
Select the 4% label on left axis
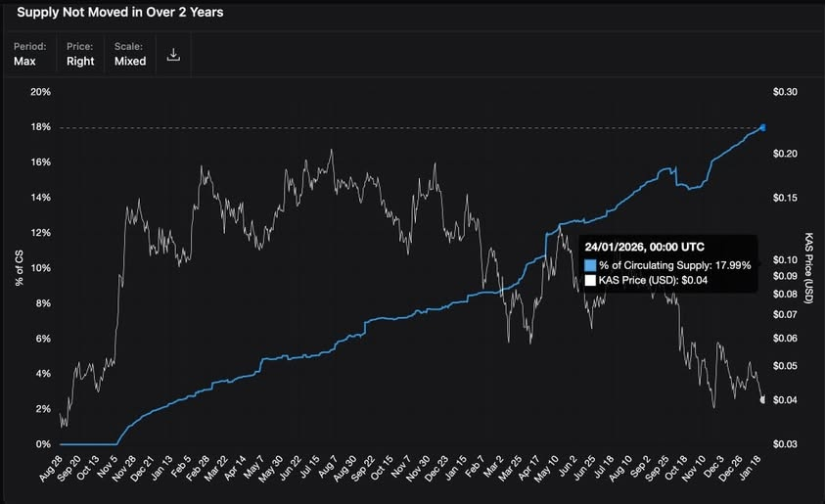coord(43,374)
